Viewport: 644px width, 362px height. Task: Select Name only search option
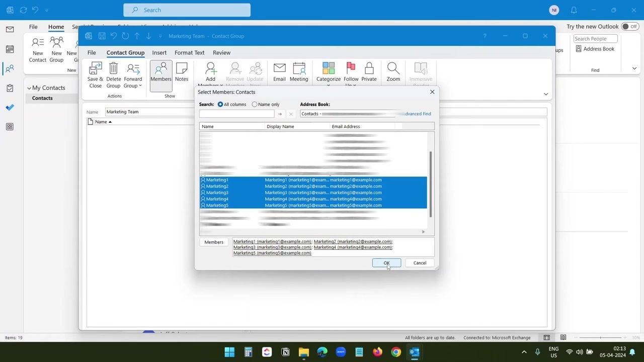coord(266,105)
